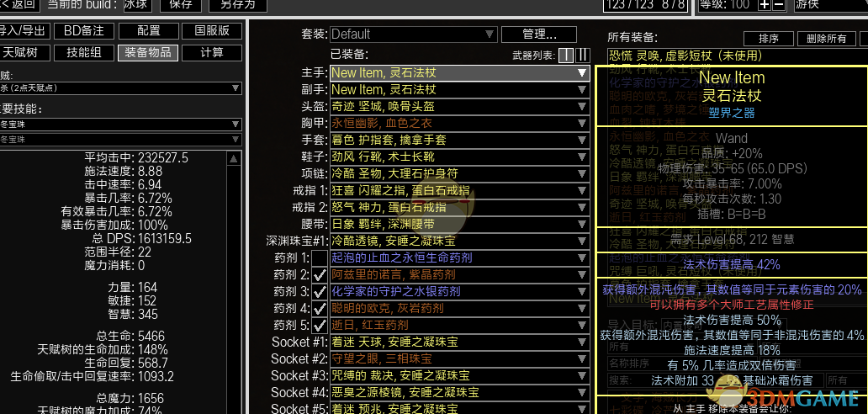Save the build with 保存
The image size is (868, 414).
click(181, 5)
